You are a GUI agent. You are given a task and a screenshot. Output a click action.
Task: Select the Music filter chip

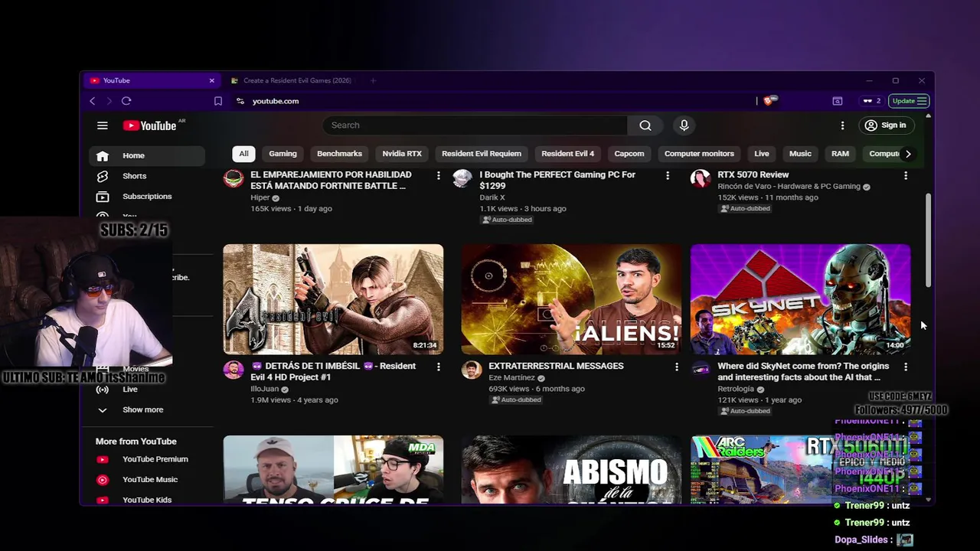tap(800, 154)
